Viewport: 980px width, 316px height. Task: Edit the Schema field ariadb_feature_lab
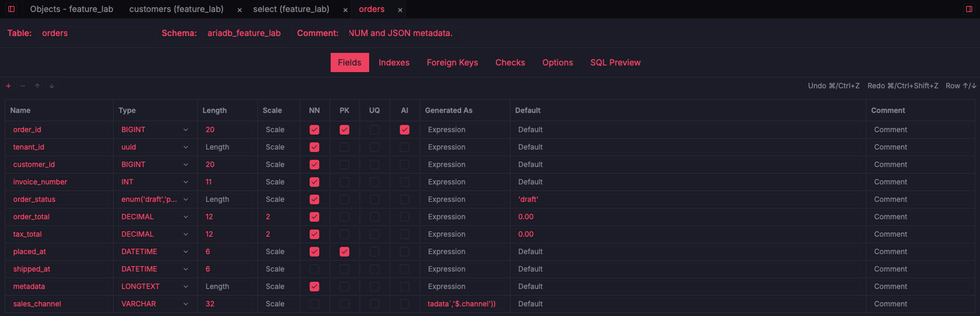(247, 33)
